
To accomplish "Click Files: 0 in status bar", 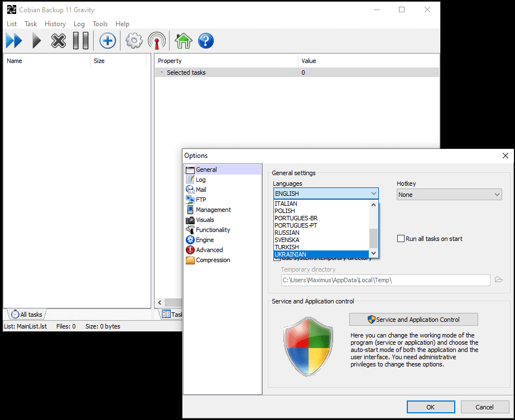I will tap(66, 326).
